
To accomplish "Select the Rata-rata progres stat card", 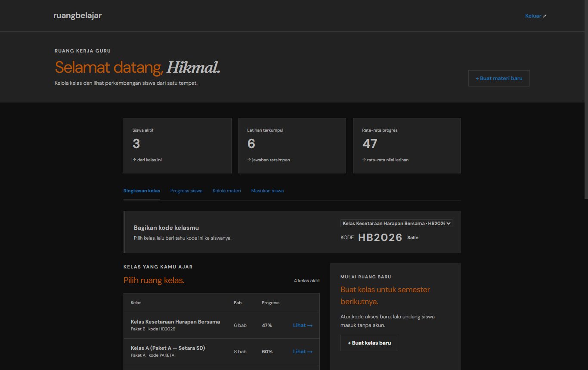I will [407, 146].
